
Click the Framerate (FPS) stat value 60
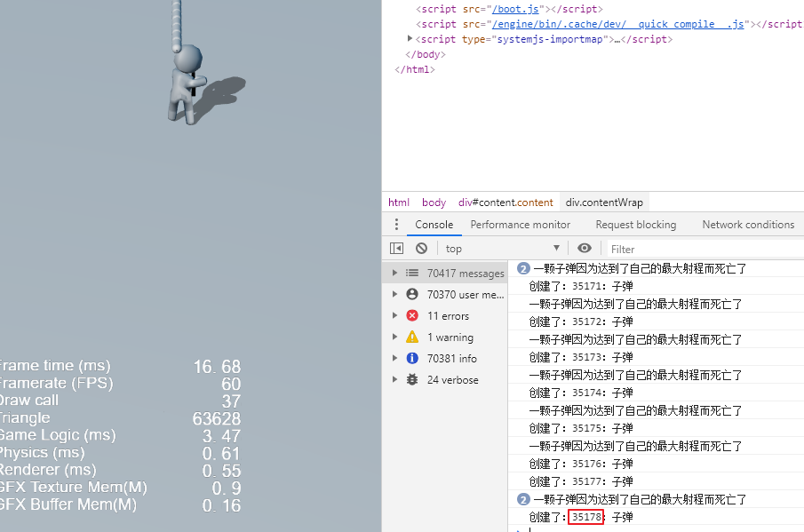click(231, 384)
